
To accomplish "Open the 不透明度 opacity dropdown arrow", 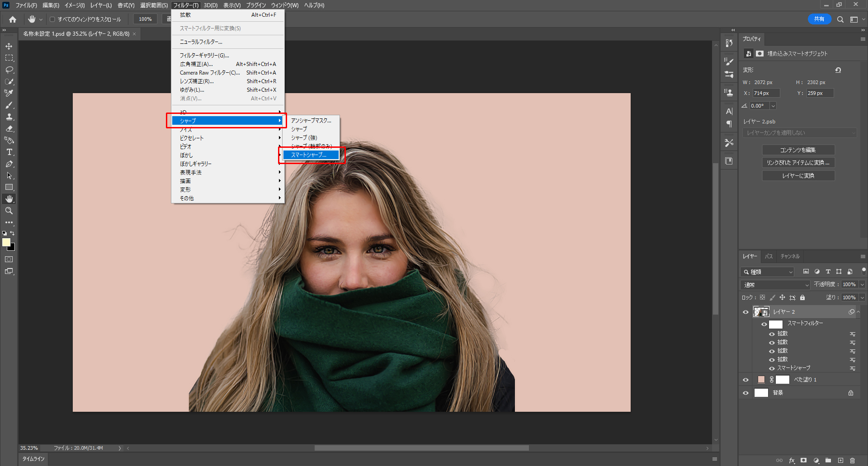I will (862, 285).
